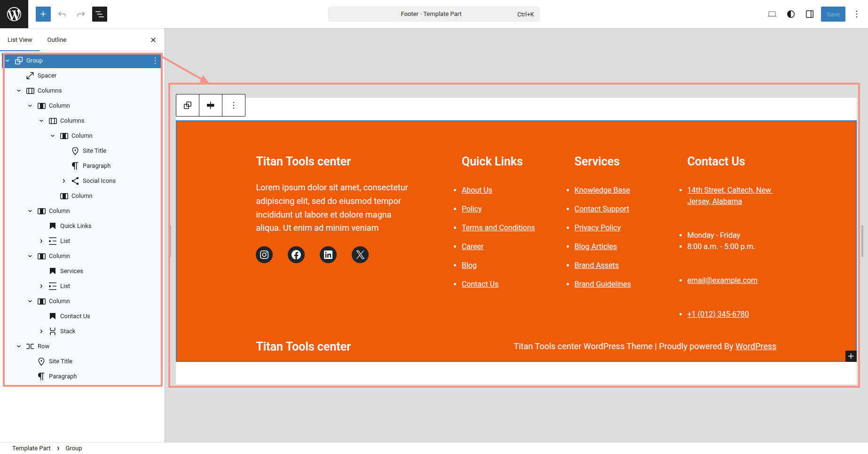868x454 pixels.
Task: Click the Undo arrow icon
Action: click(62, 14)
